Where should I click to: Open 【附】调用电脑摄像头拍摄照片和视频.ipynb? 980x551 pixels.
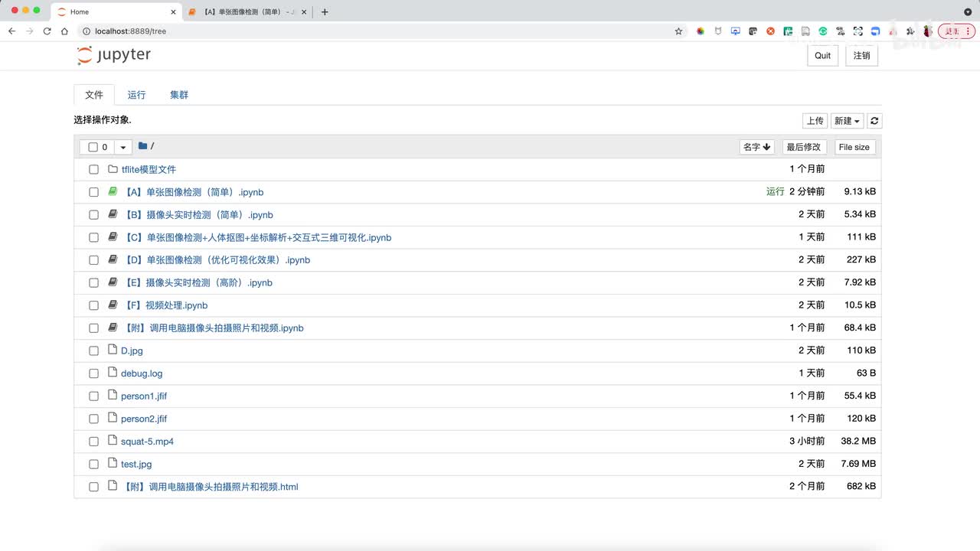coord(214,328)
